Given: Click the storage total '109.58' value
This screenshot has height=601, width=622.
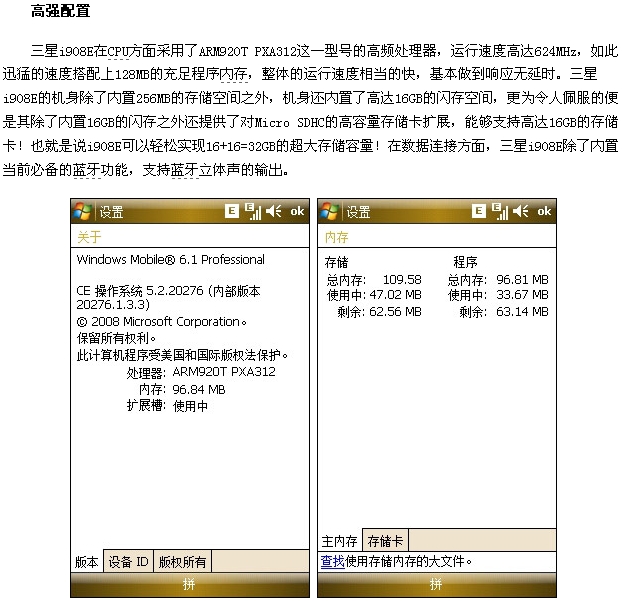Looking at the screenshot, I should (402, 280).
